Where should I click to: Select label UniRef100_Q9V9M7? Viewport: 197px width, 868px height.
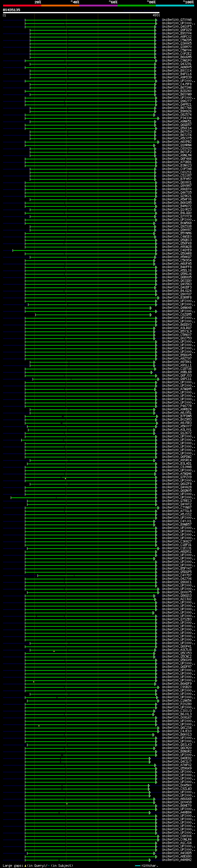click(177, 186)
